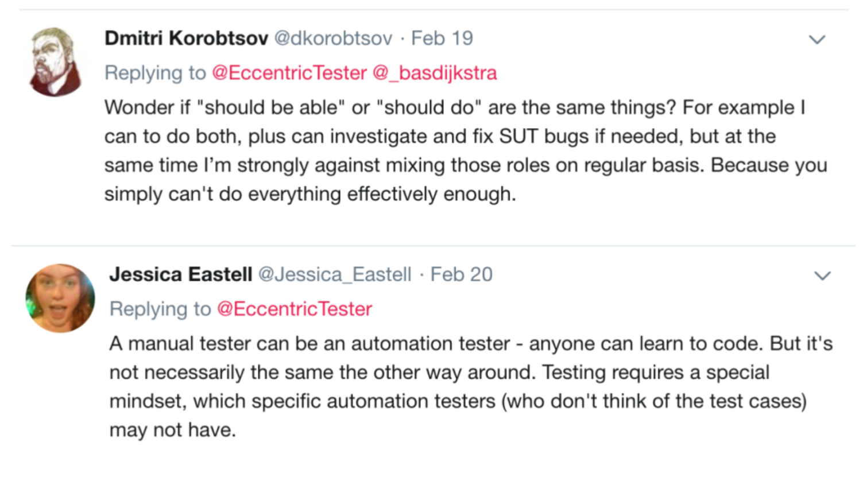Click Jessica Eastell's profile avatar
Screen dimensions: 859x504
click(60, 298)
